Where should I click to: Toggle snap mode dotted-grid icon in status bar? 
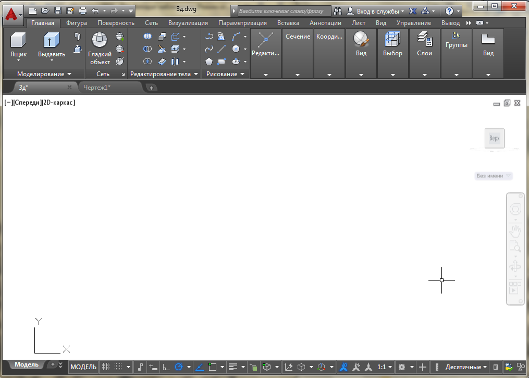(119, 367)
